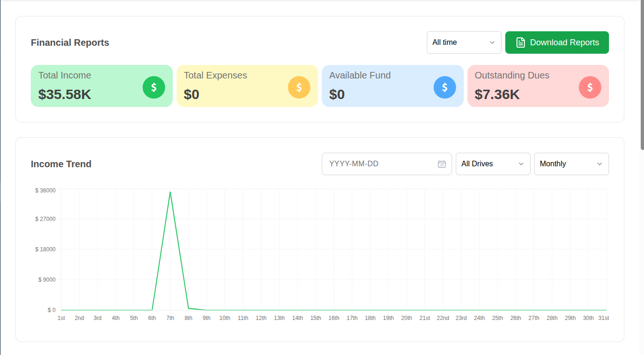Click the Download Reports button
Image resolution: width=644 pixels, height=355 pixels.
[x=557, y=43]
